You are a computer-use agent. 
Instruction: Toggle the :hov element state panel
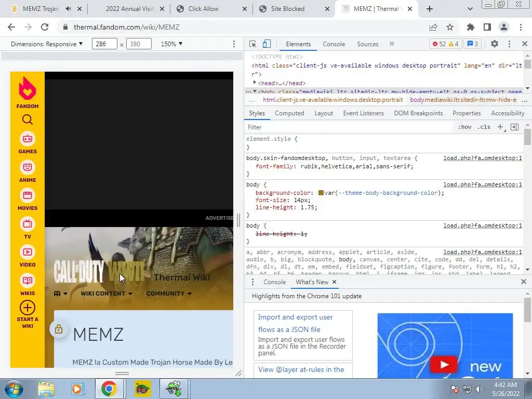[464, 127]
